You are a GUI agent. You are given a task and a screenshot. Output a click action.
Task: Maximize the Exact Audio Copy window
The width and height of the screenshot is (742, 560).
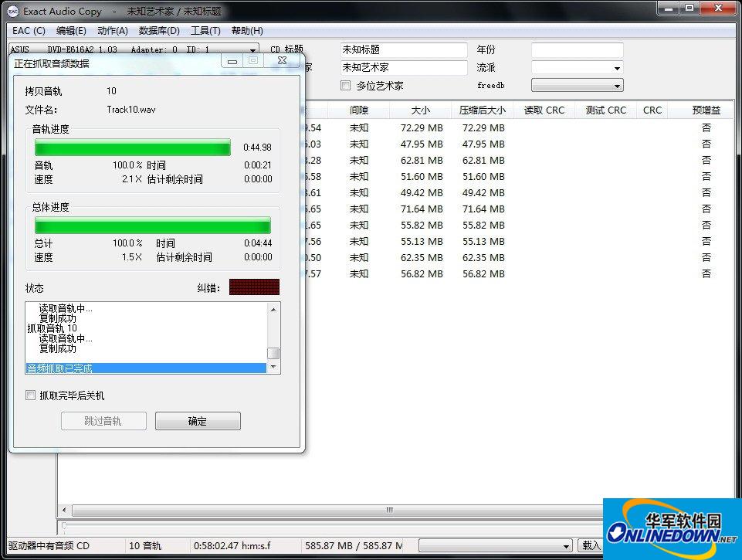(x=689, y=8)
